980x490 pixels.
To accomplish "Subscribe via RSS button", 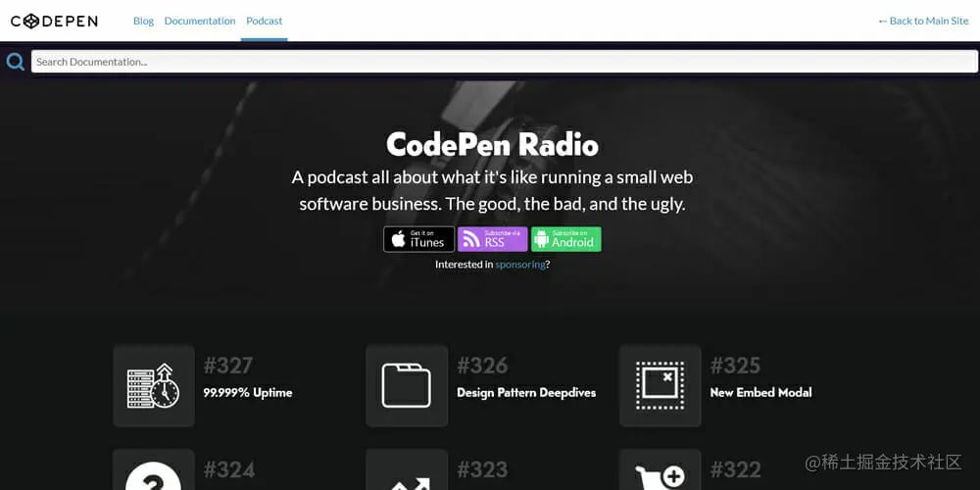I will coord(493,239).
